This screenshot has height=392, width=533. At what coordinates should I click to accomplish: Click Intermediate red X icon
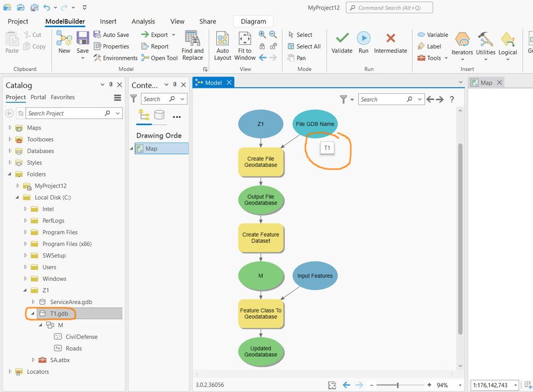pos(391,38)
